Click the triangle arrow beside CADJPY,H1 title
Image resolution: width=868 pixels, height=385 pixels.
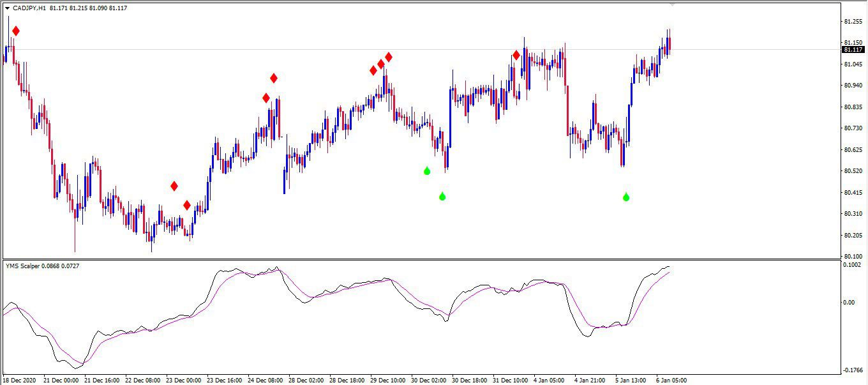[7, 8]
